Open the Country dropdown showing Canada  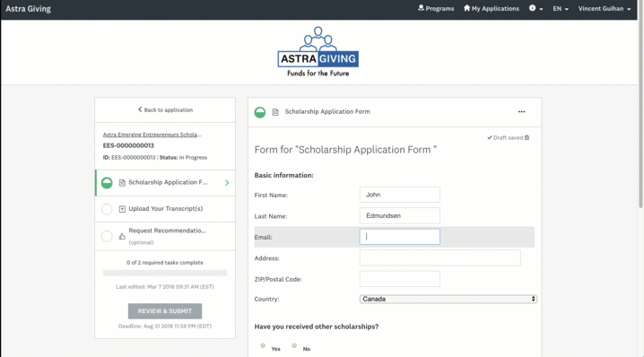click(448, 299)
